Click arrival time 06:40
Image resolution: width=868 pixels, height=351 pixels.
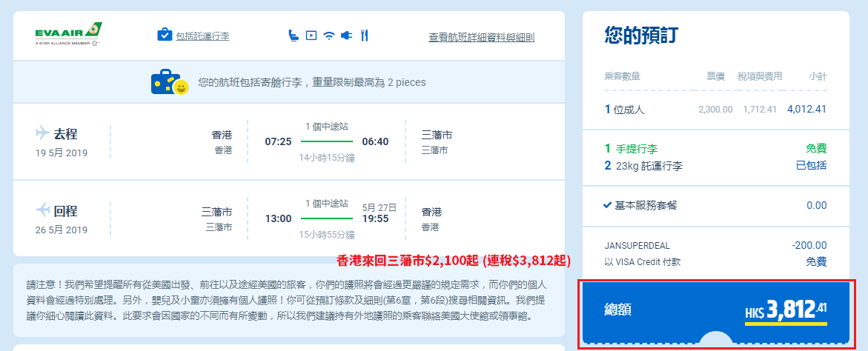click(x=375, y=142)
